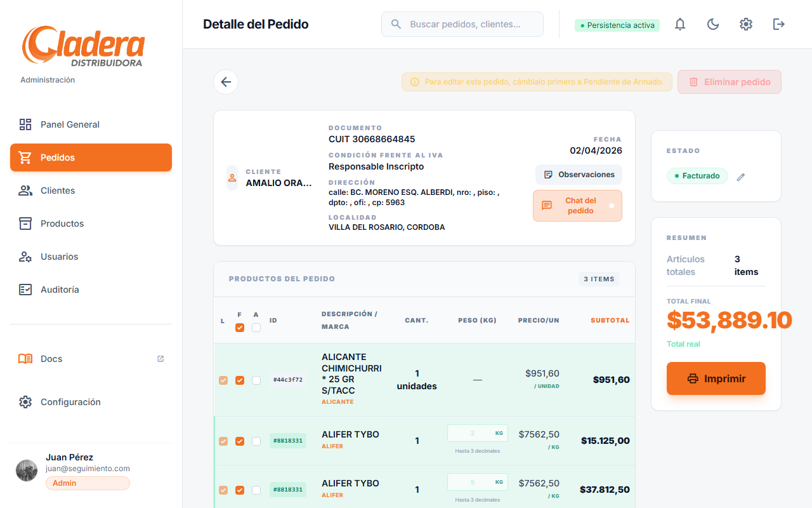This screenshot has height=508, width=812.
Task: Toggle the F column header checkbox
Action: pyautogui.click(x=240, y=327)
